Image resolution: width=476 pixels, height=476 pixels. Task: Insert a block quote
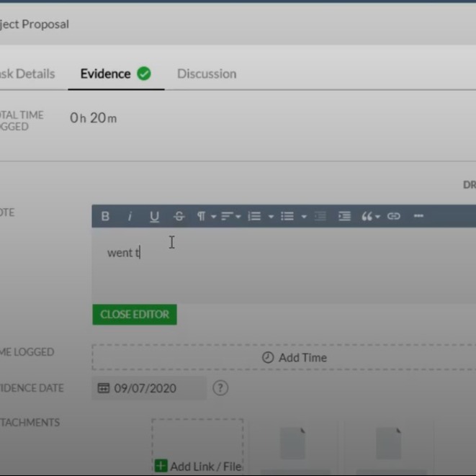coord(367,216)
